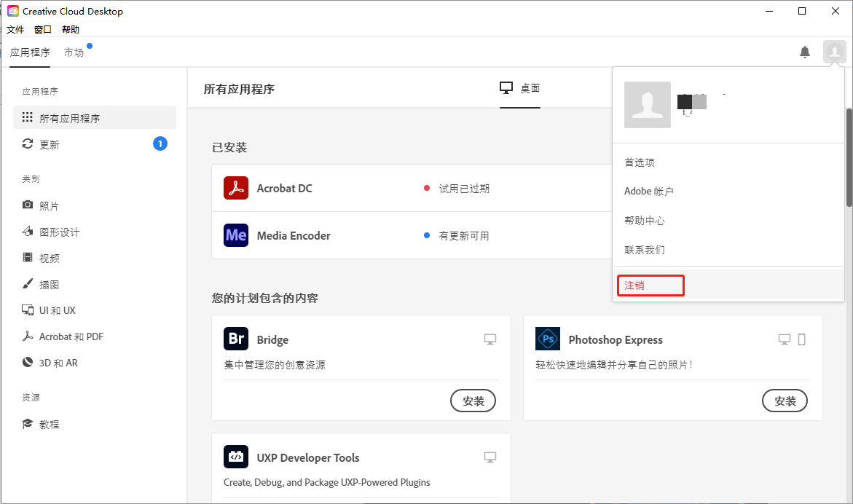Click desktop platform icon on Photoshop Express card
Viewport: 853px width, 504px height.
pyautogui.click(x=784, y=339)
